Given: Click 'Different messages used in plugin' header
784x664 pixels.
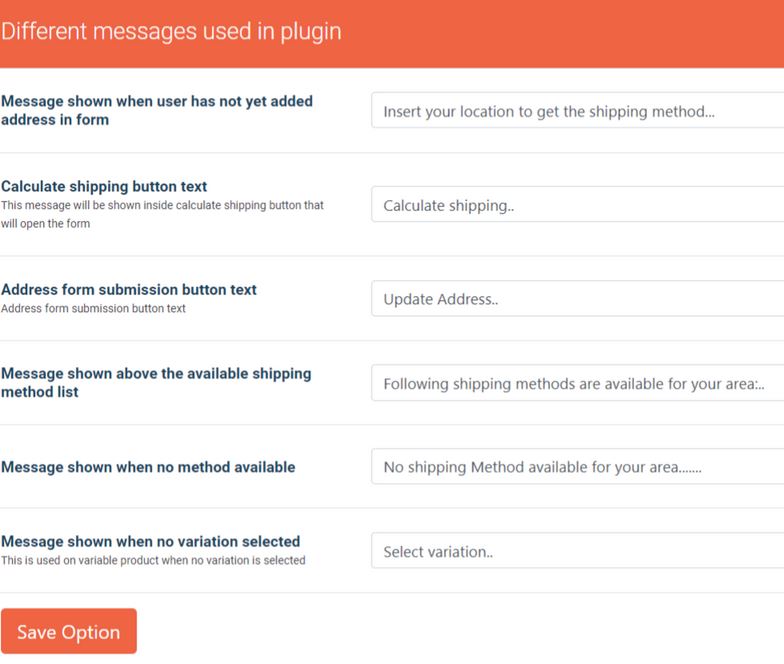Looking at the screenshot, I should [x=171, y=32].
